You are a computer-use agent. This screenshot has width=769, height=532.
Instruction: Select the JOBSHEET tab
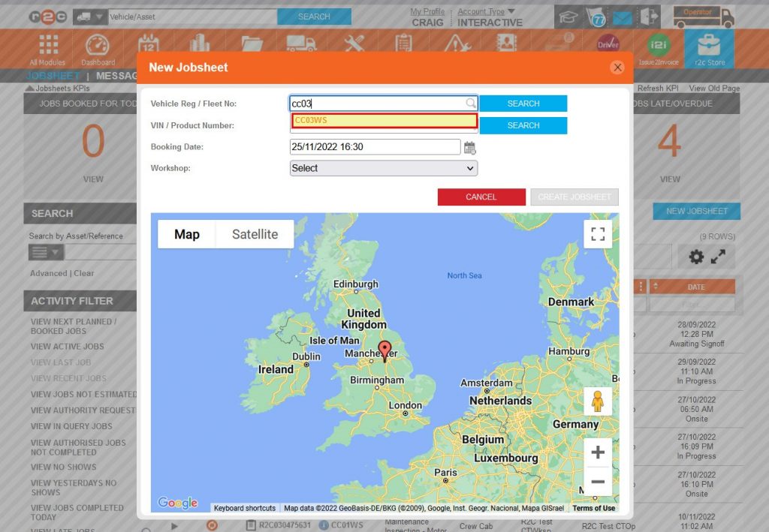(51, 76)
